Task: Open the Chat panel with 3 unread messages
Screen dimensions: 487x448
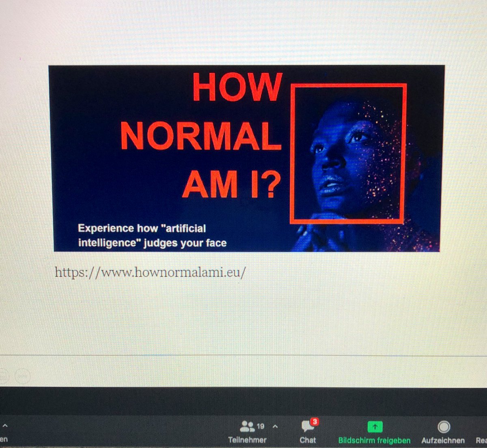Action: click(308, 432)
